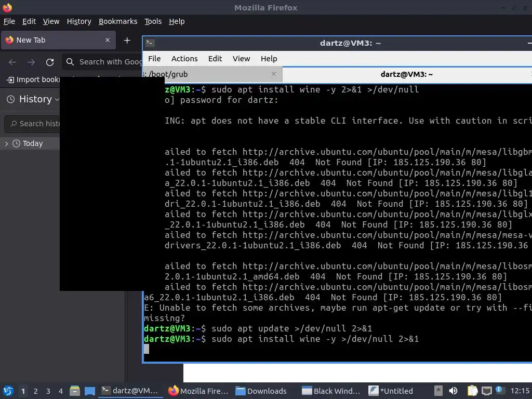Viewport: 532px width, 399px height.
Task: Select the New Tab browser tab
Action: [x=58, y=40]
